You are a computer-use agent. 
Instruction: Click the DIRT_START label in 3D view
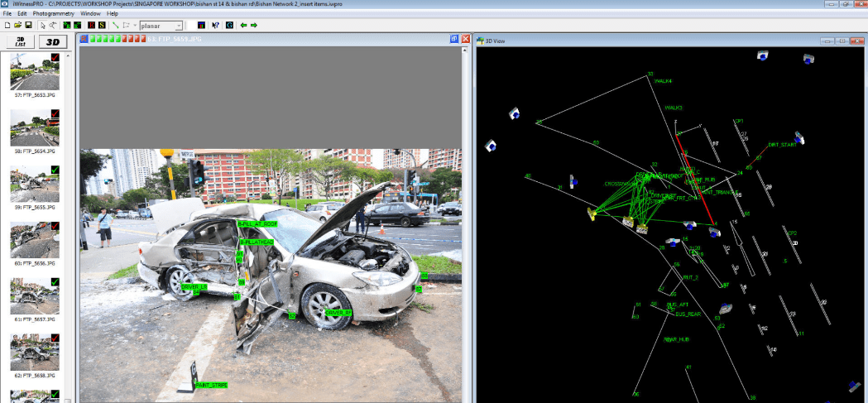click(x=782, y=145)
